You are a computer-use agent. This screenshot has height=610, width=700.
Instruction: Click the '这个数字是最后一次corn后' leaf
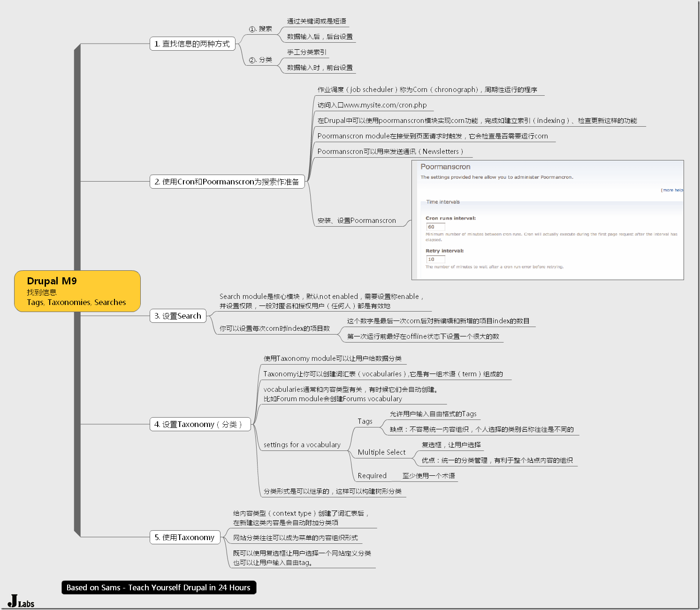pos(438,321)
